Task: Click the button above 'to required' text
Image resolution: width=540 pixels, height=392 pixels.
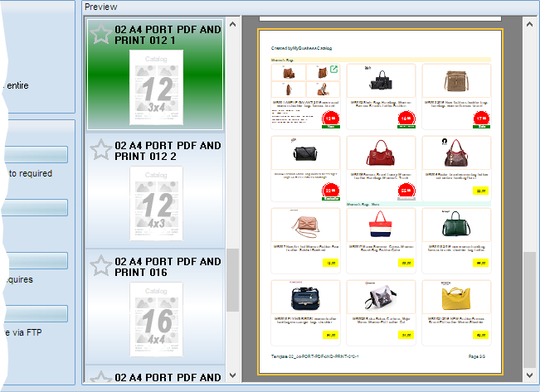Action: 36,154
